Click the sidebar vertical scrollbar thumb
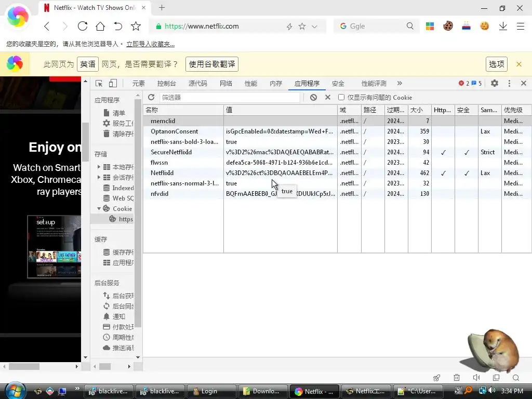Screen dimensions: 532x399 [138, 213]
